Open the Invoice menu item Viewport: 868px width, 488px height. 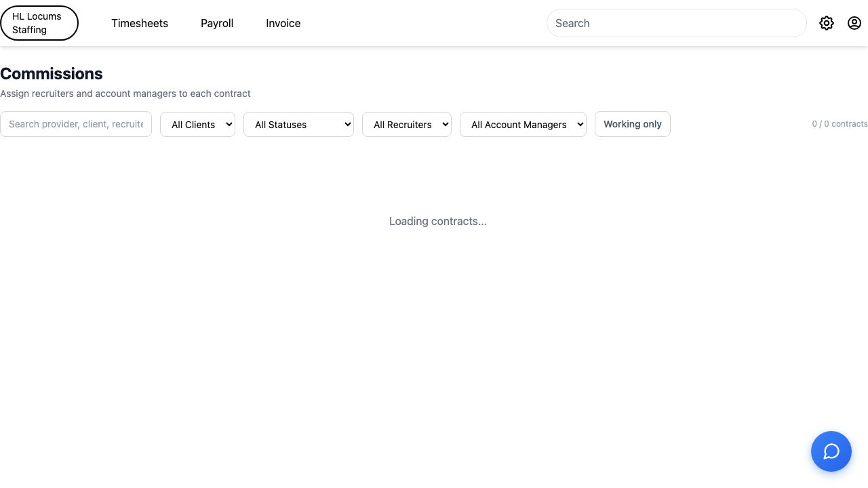pos(283,23)
